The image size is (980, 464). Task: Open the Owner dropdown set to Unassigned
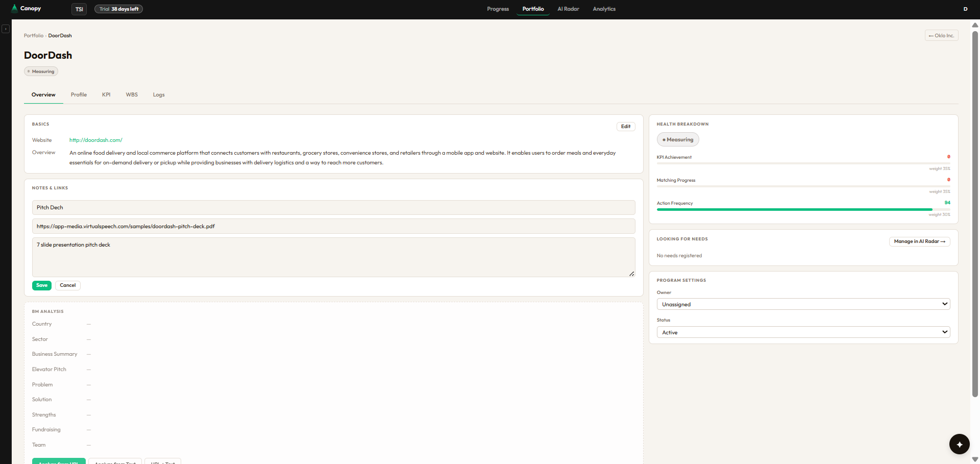[803, 304]
